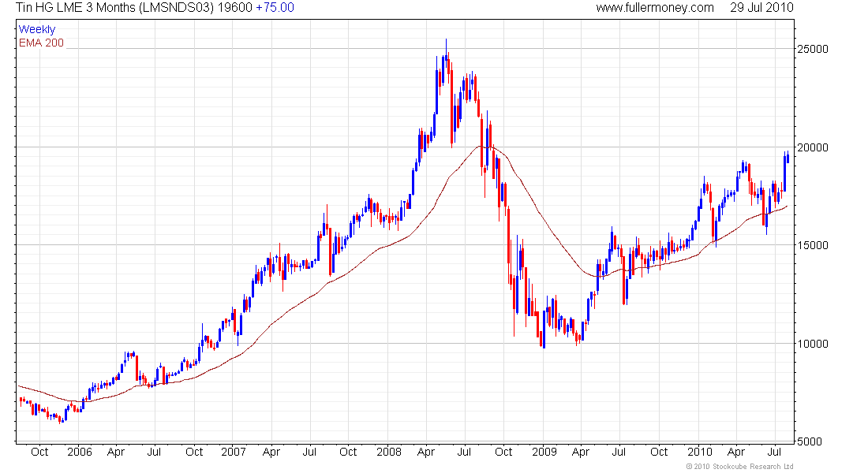Click the date 29 Jul 2010

tap(761, 8)
